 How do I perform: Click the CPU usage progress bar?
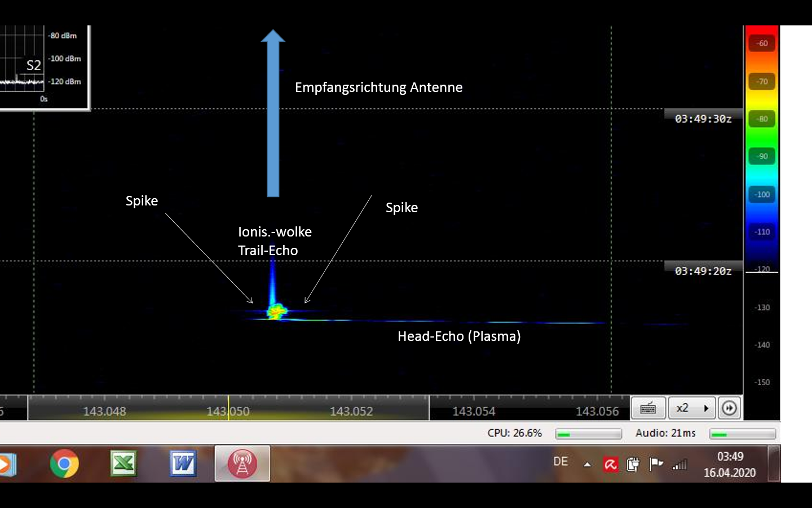tap(588, 433)
